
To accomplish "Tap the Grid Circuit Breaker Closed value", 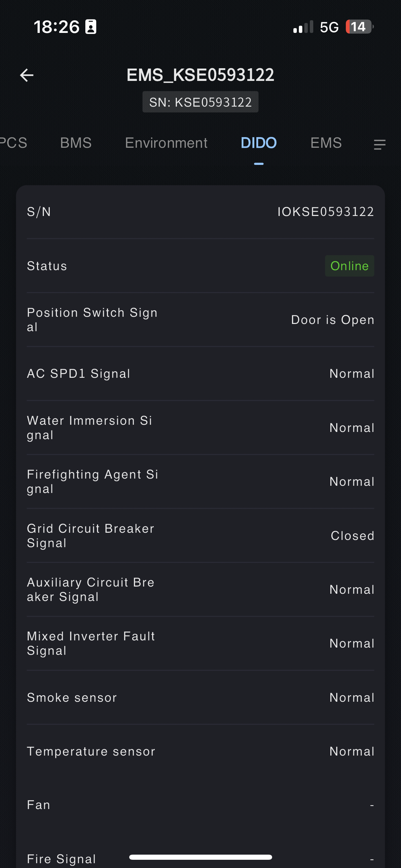I will click(352, 536).
